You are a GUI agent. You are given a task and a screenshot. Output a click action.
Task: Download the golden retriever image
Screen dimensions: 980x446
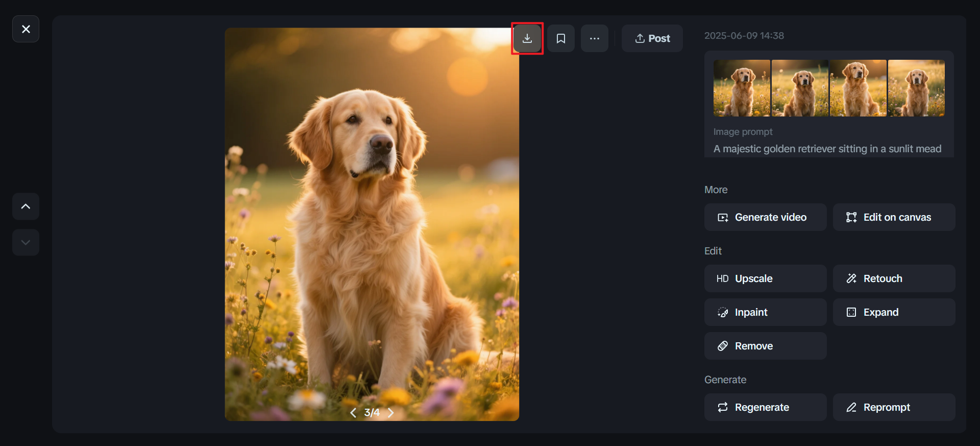[x=527, y=38]
